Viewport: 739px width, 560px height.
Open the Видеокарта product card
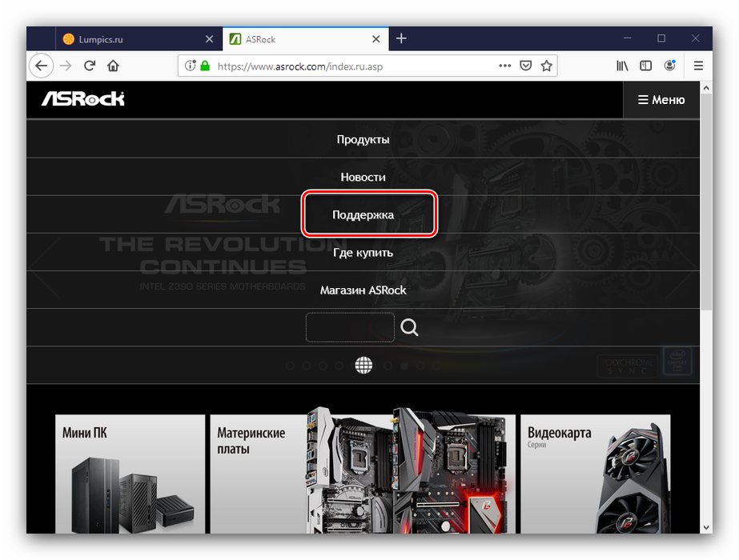595,474
